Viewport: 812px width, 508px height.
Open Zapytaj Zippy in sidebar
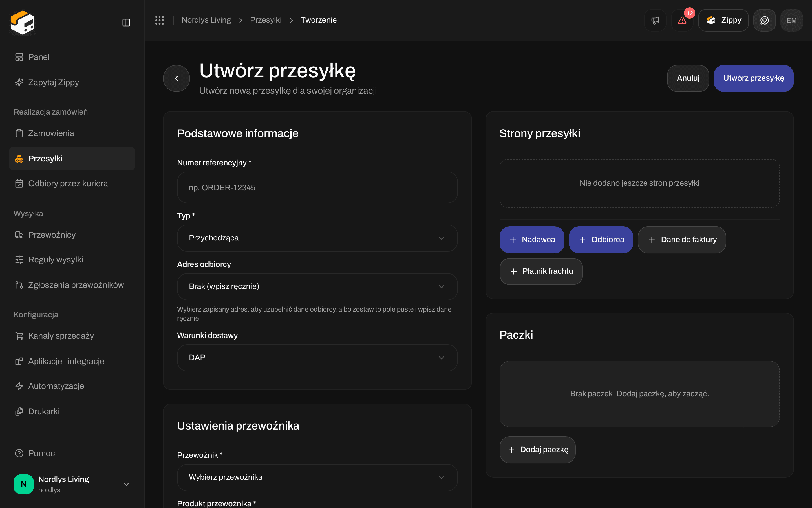(72, 82)
